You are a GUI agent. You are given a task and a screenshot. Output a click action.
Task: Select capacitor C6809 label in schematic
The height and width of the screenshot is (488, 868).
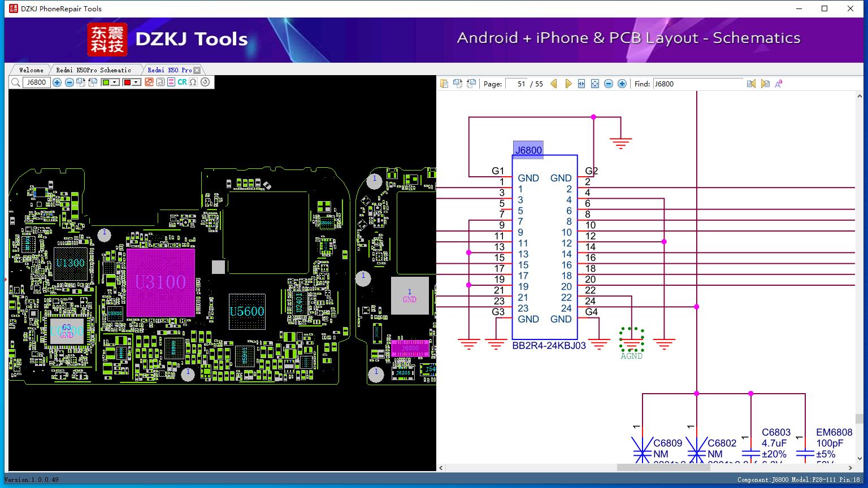(668, 443)
